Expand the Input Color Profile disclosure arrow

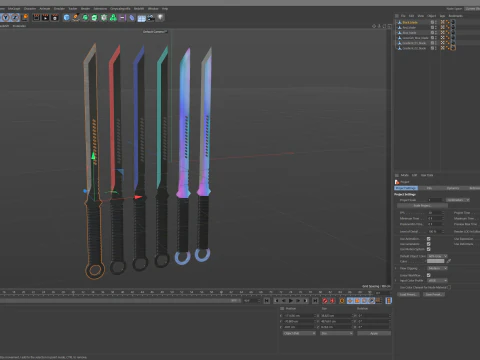point(396,280)
